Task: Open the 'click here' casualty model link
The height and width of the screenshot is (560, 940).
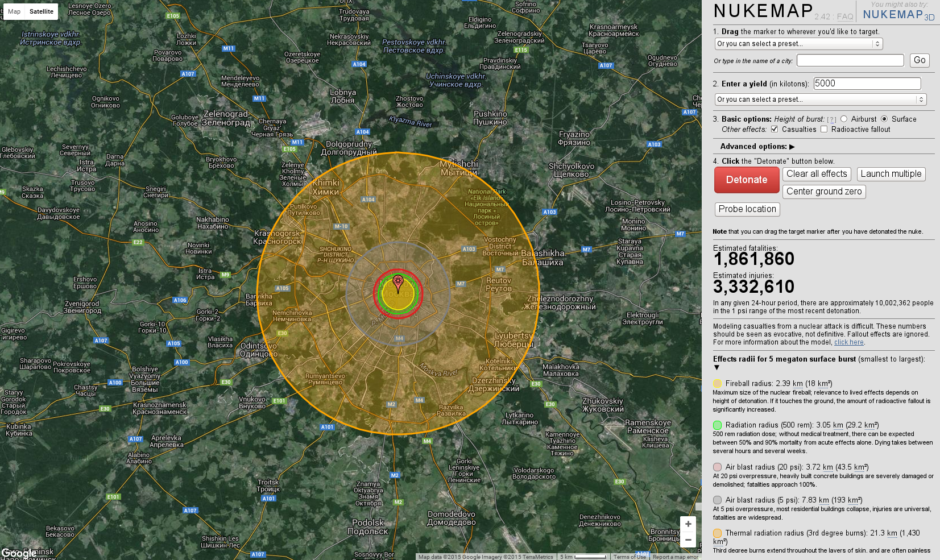Action: point(849,342)
